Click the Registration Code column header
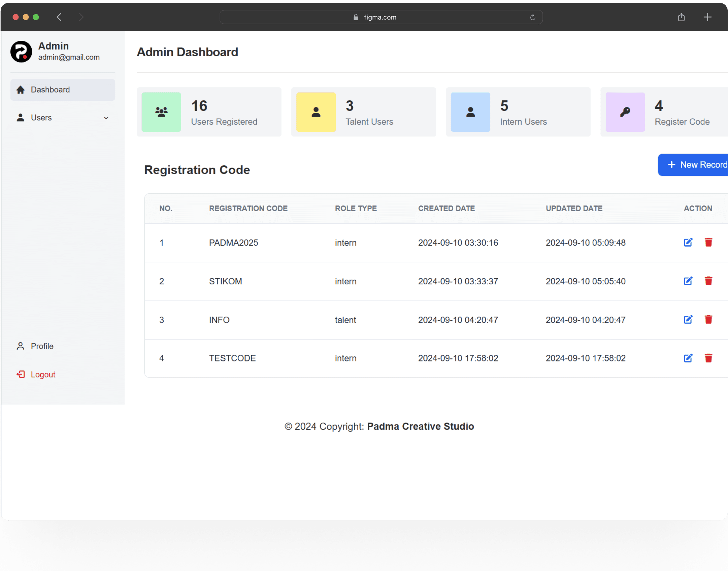The height and width of the screenshot is (571, 728). point(248,208)
